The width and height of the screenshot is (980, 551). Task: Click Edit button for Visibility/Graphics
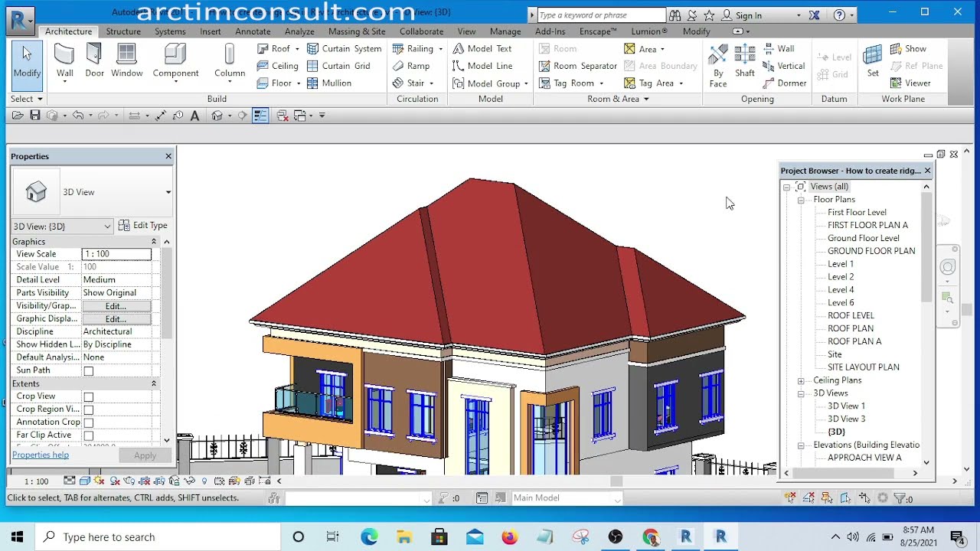pyautogui.click(x=116, y=306)
